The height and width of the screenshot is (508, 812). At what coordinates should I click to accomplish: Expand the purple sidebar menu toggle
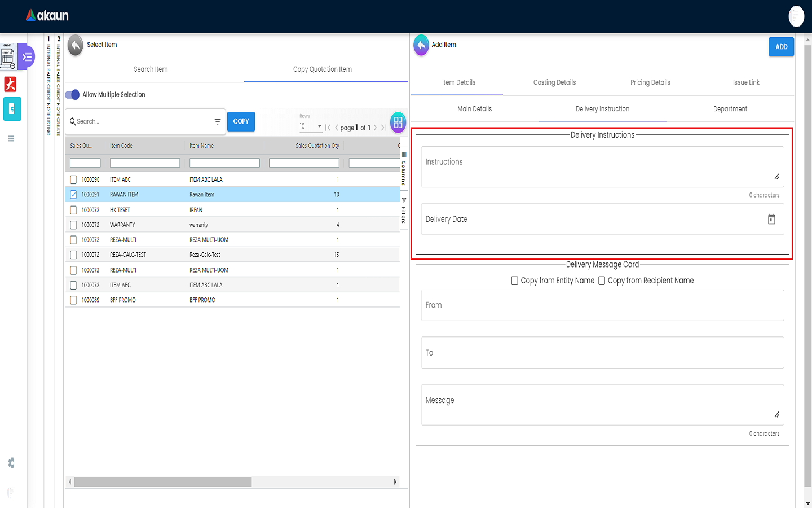[27, 57]
